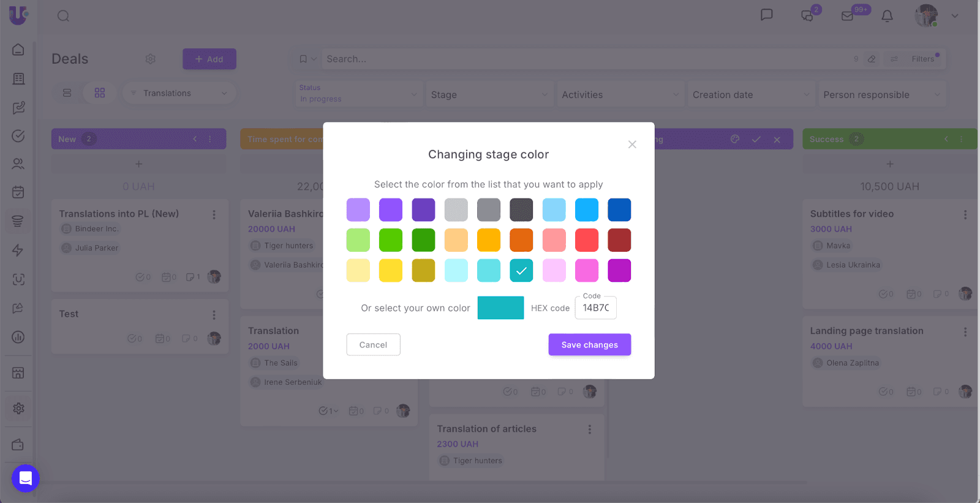980x503 pixels.
Task: Select the selected teal checked swatch
Action: click(521, 270)
